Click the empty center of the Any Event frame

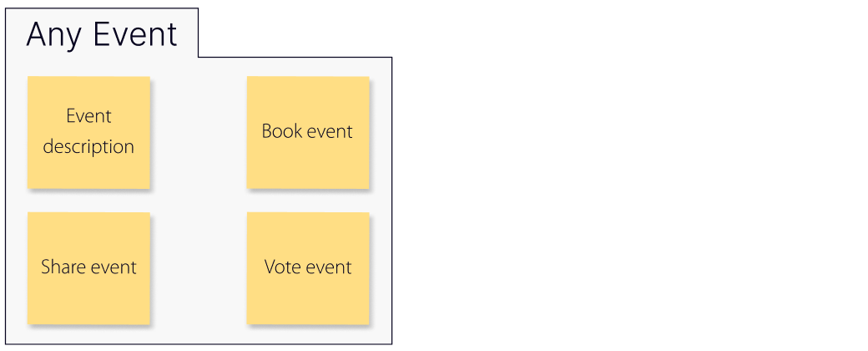[x=199, y=201]
